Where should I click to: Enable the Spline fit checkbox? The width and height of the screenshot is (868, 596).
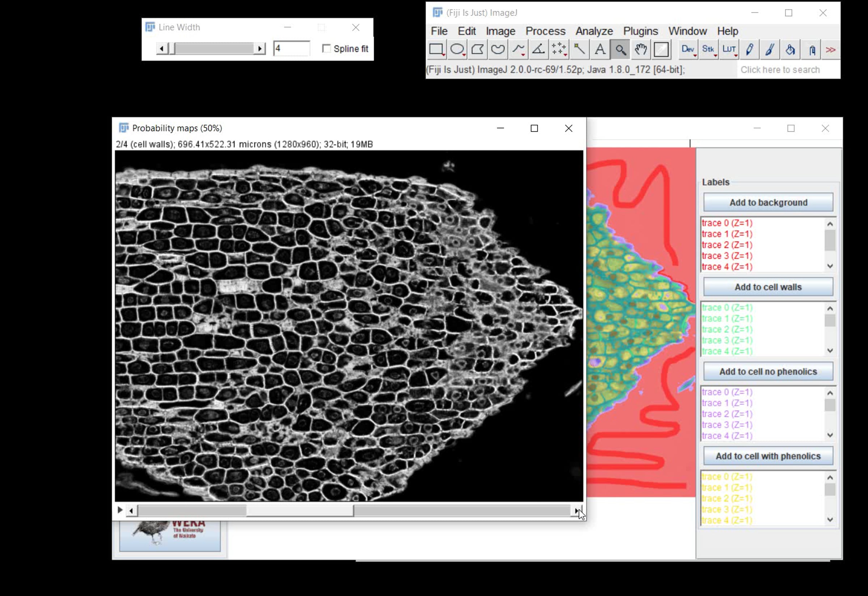coord(327,48)
